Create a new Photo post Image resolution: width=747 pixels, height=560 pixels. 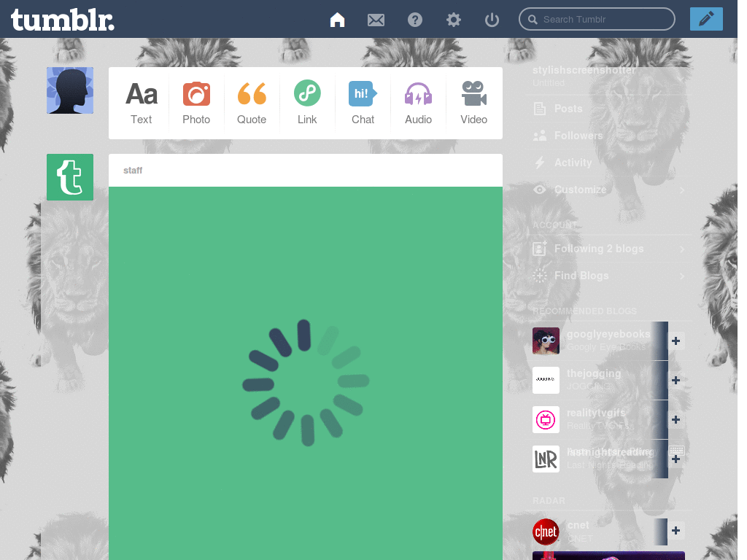coord(196,103)
